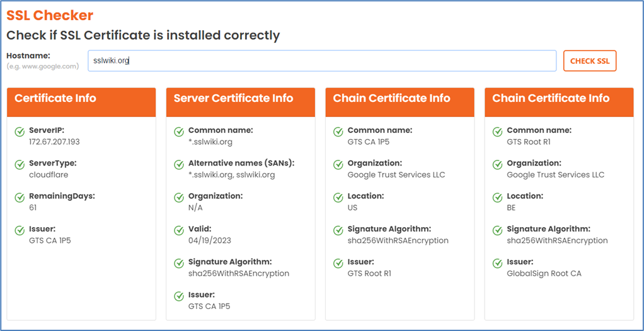Click check icon beside Location US

pyautogui.click(x=338, y=198)
